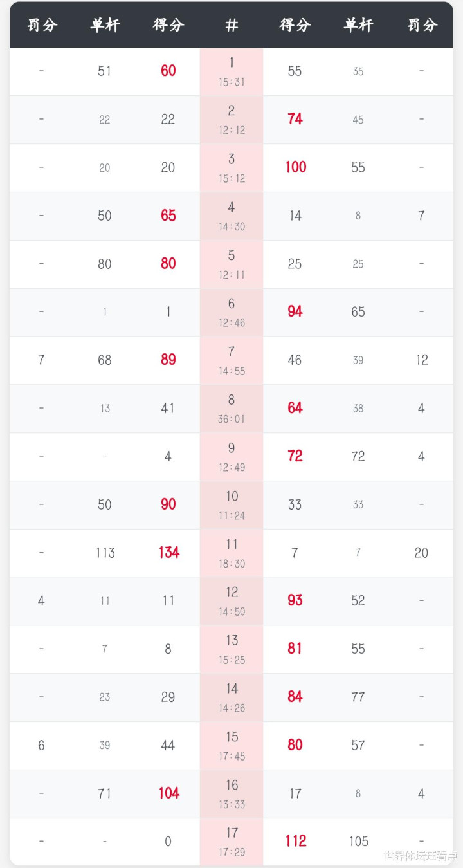Click the "#" frame number column header
This screenshot has height=868, width=463.
(x=232, y=25)
